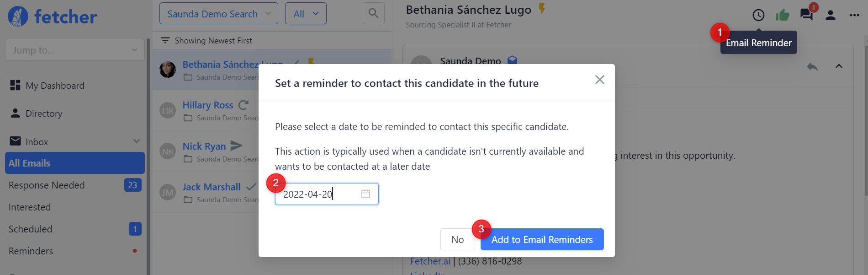Click the No button in dialog
This screenshot has width=868, height=275.
click(457, 239)
